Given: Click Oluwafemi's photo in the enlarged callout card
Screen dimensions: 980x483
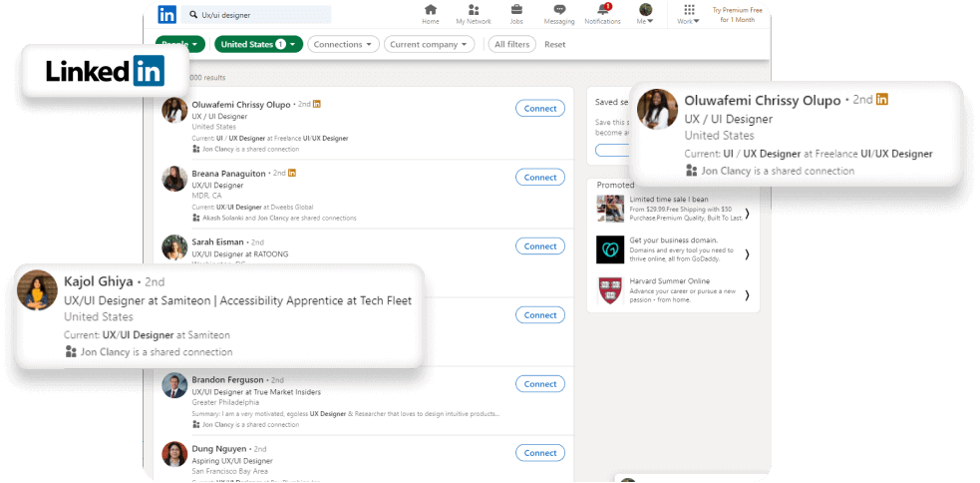Looking at the screenshot, I should point(658,109).
